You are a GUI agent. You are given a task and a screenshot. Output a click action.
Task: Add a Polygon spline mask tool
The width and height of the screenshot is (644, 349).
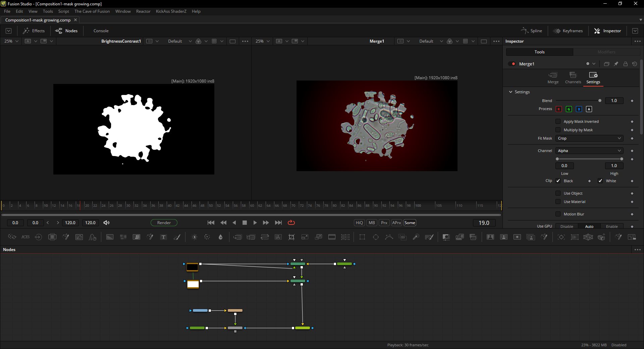click(x=389, y=237)
